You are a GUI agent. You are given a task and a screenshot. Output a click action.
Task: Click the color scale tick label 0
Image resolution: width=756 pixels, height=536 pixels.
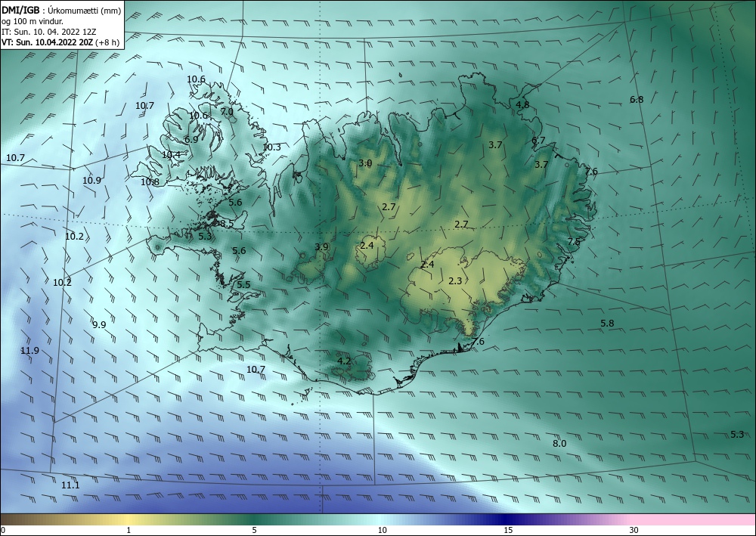[x=3, y=530]
